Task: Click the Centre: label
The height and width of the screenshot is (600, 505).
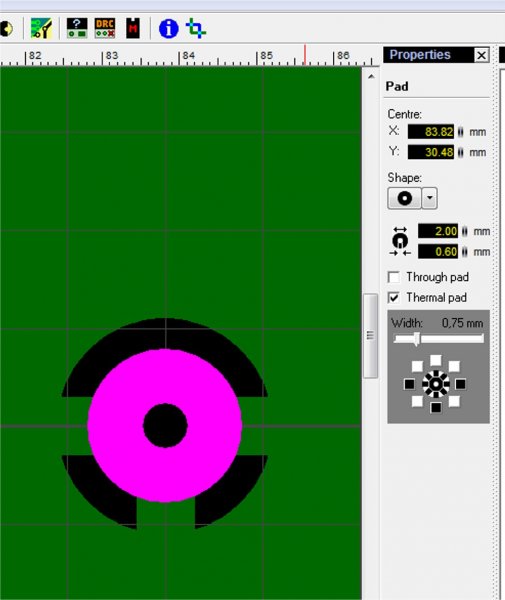Action: point(404,114)
